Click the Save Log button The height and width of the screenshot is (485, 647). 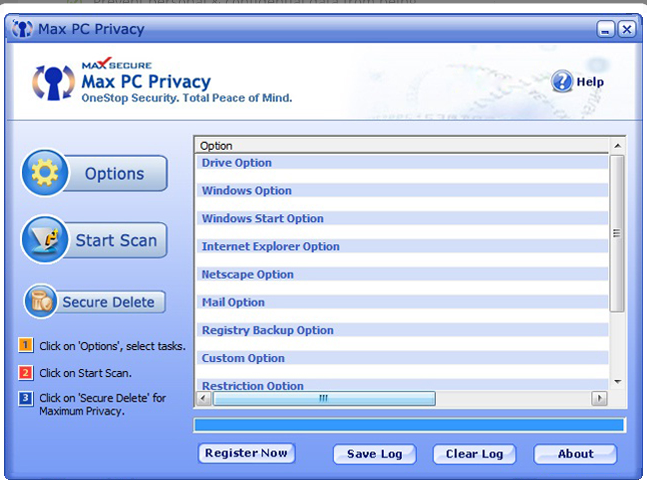(374, 454)
